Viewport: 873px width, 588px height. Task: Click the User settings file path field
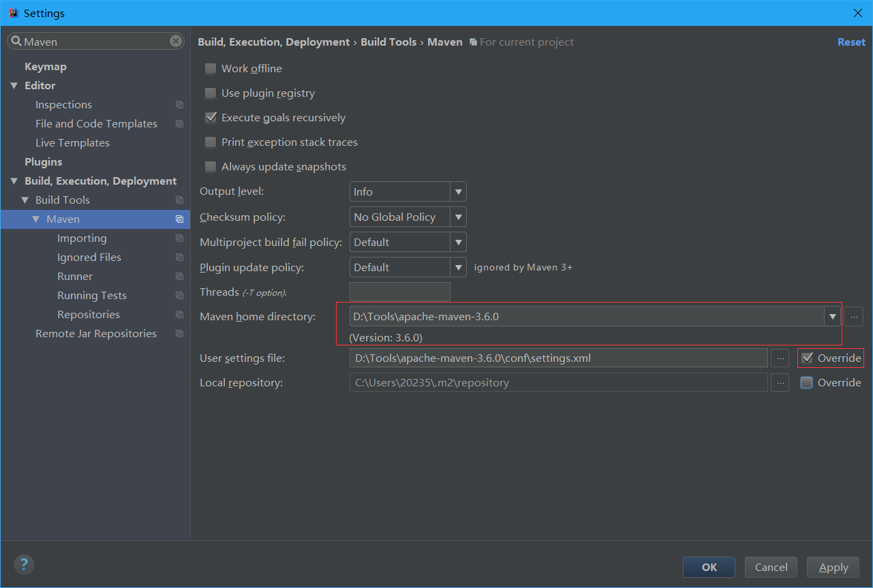[x=559, y=358]
